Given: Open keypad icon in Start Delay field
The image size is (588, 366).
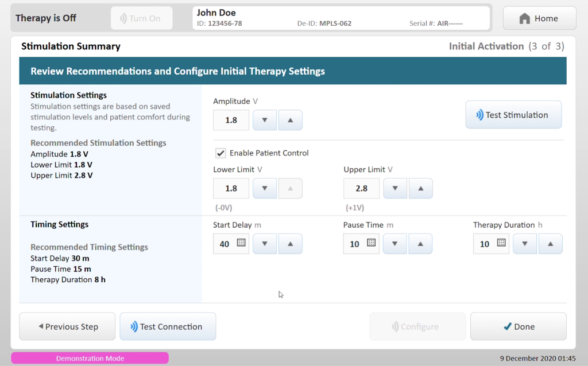Looking at the screenshot, I should [x=241, y=243].
